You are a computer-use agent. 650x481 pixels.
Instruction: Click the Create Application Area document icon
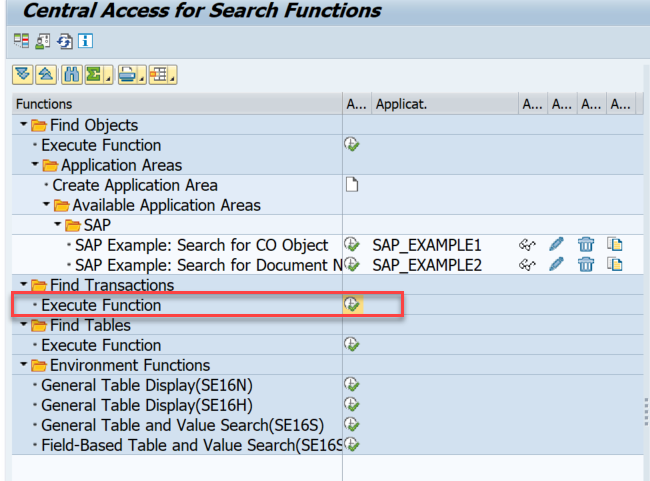coord(351,185)
